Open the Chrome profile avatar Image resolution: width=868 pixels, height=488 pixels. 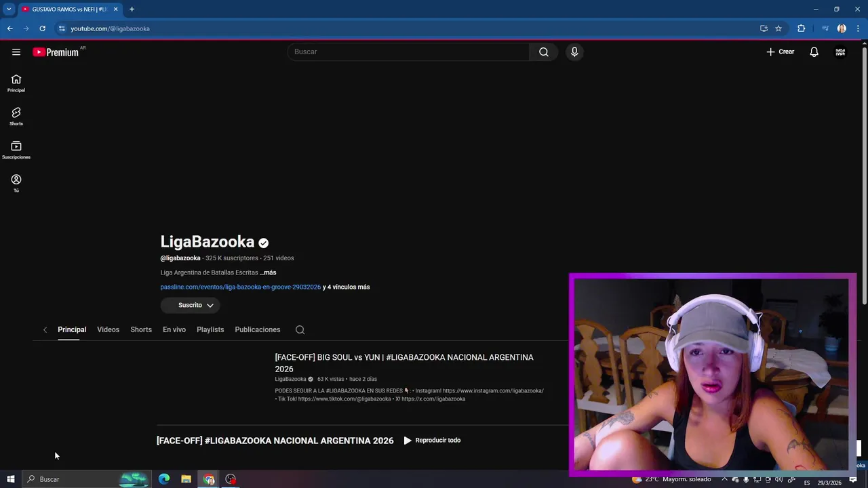pyautogui.click(x=842, y=28)
